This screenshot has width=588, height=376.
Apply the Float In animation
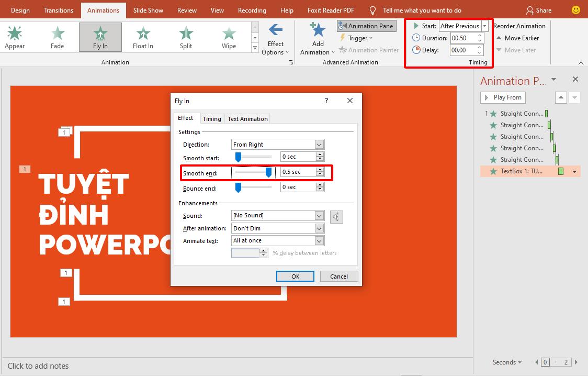point(142,37)
